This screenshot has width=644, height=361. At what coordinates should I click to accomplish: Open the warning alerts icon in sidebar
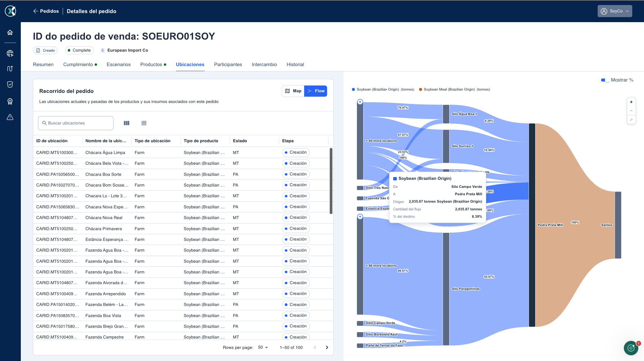pos(10,117)
